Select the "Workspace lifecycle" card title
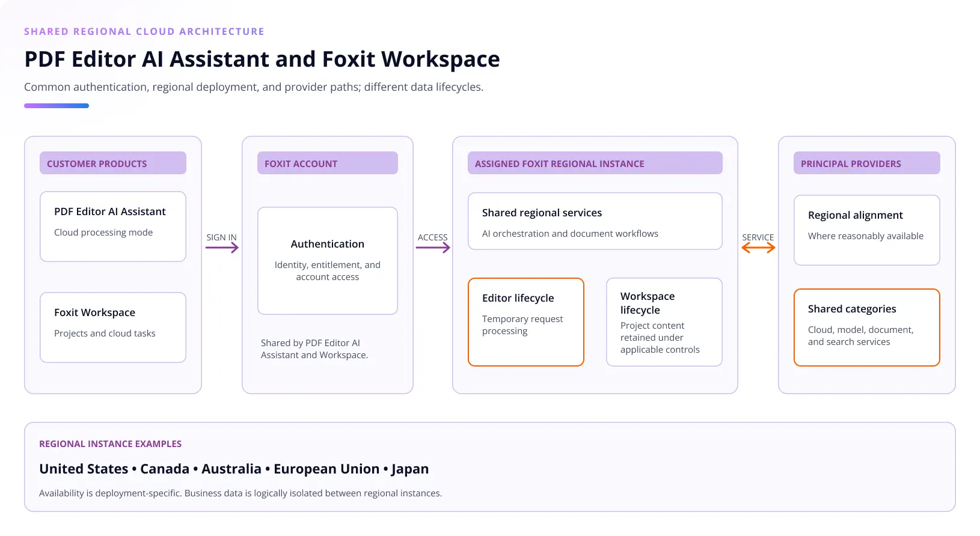Viewport: 980px width, 536px height. coord(648,303)
